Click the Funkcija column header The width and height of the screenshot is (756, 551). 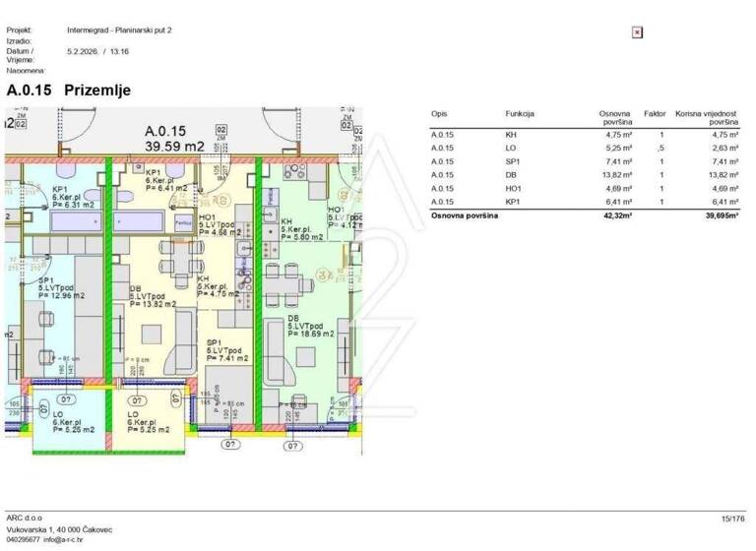point(520,114)
